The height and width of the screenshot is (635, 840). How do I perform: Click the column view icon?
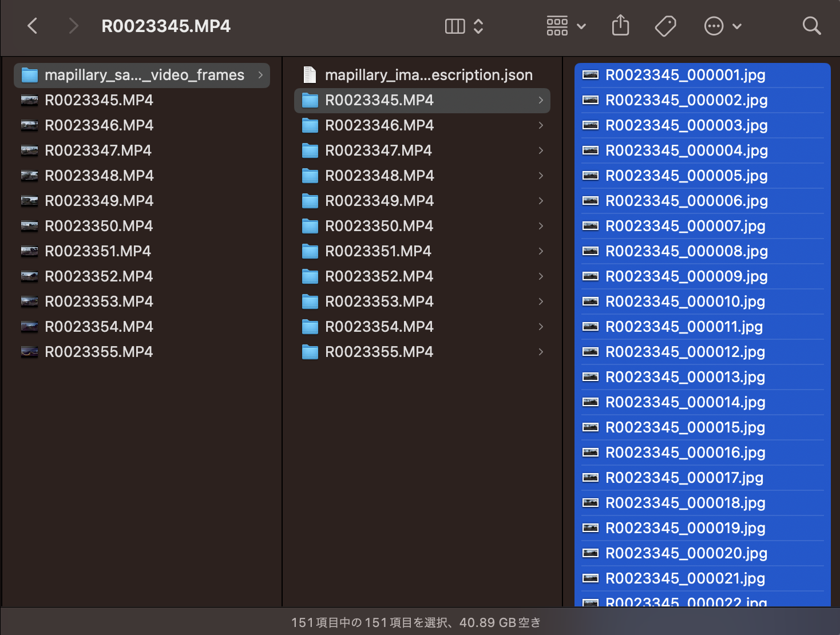(454, 25)
